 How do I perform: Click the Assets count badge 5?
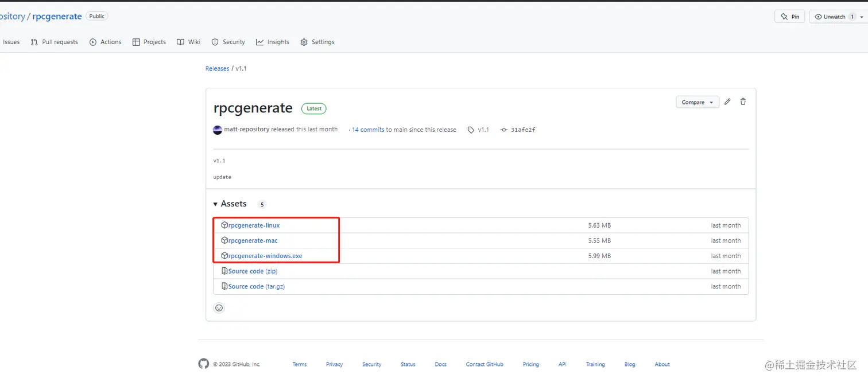tap(262, 204)
